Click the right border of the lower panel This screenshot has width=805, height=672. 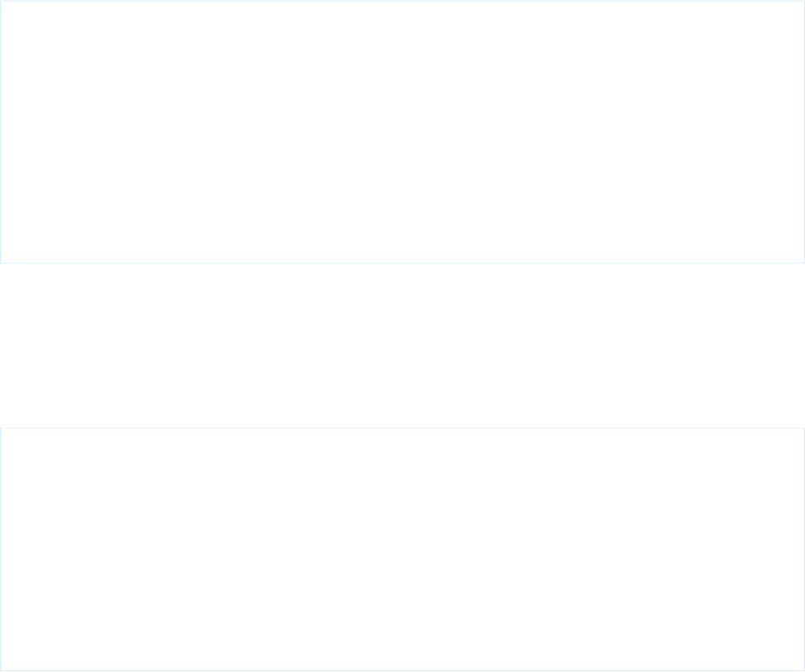point(804,550)
